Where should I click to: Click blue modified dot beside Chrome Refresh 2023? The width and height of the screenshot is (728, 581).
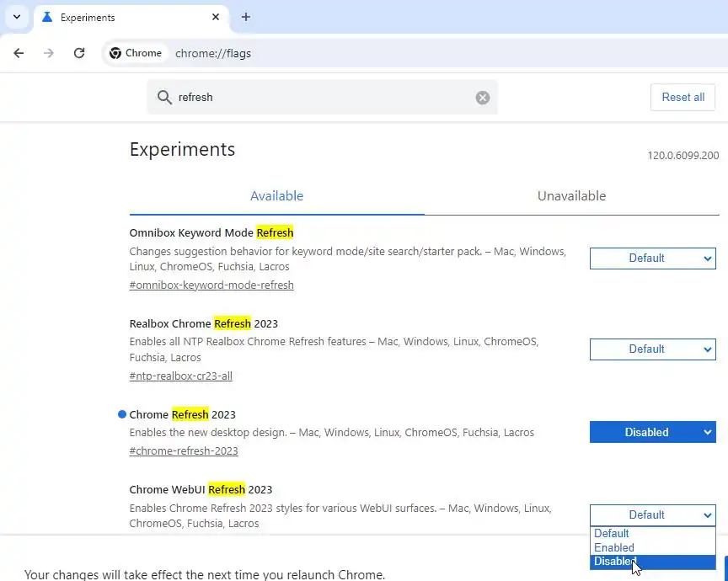[122, 414]
